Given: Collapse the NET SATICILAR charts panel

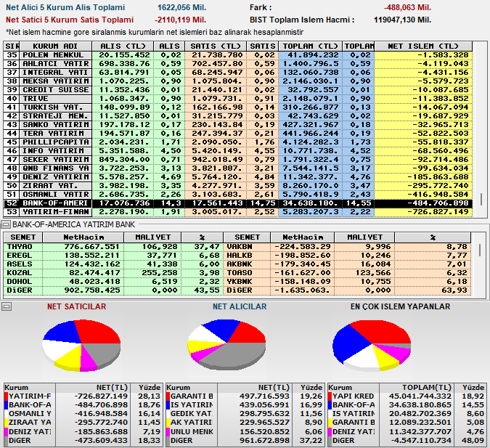Looking at the screenshot, I should [7, 306].
